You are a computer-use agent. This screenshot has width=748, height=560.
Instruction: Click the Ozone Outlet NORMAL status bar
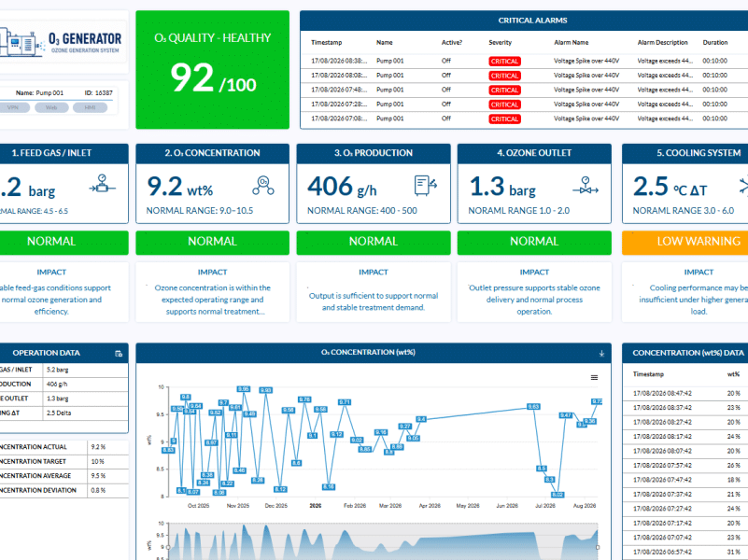point(534,241)
